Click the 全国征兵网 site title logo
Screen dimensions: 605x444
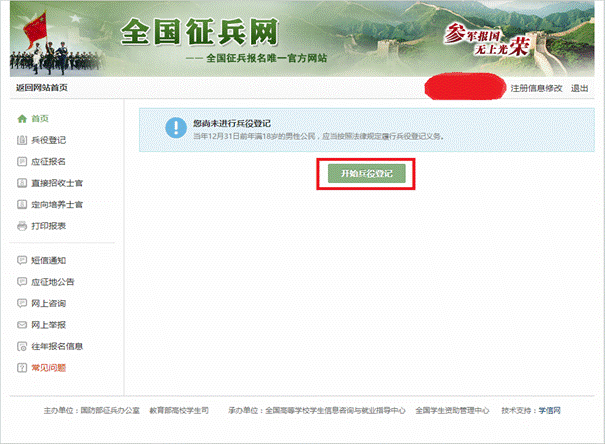coord(200,33)
